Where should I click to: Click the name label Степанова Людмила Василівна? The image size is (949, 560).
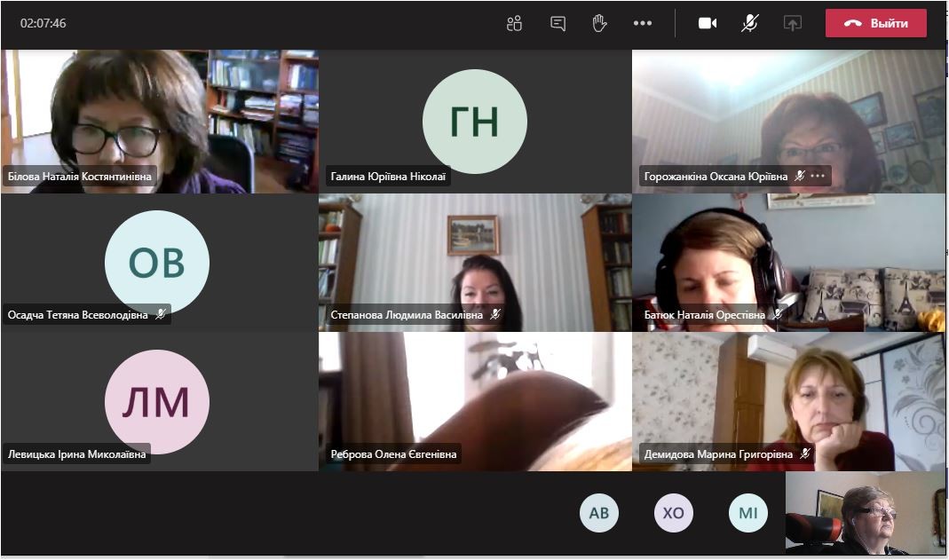407,314
